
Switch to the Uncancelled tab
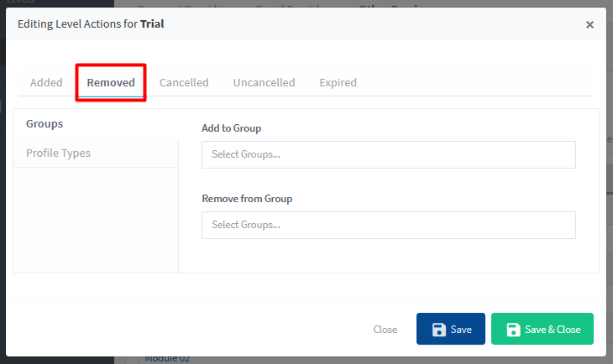click(x=264, y=82)
